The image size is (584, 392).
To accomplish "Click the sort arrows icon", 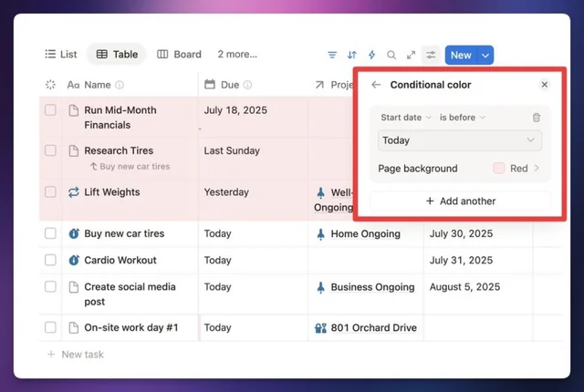I will (x=352, y=55).
